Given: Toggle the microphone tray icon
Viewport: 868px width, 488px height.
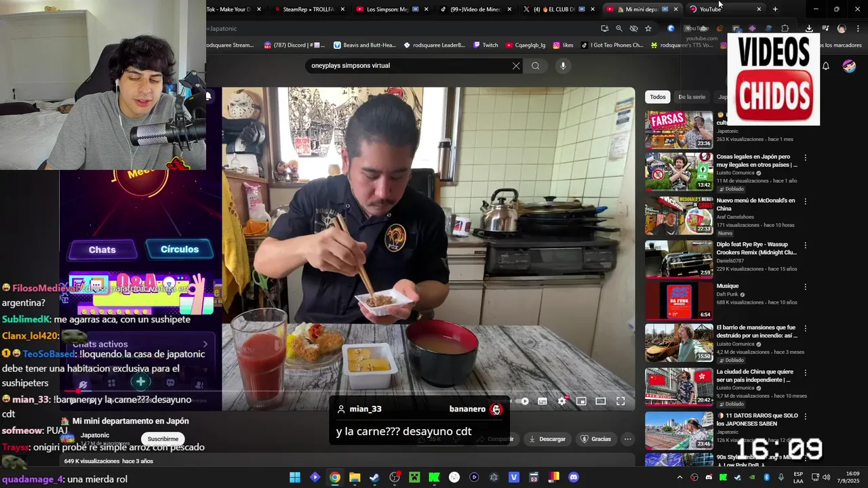Looking at the screenshot, I should (x=781, y=477).
